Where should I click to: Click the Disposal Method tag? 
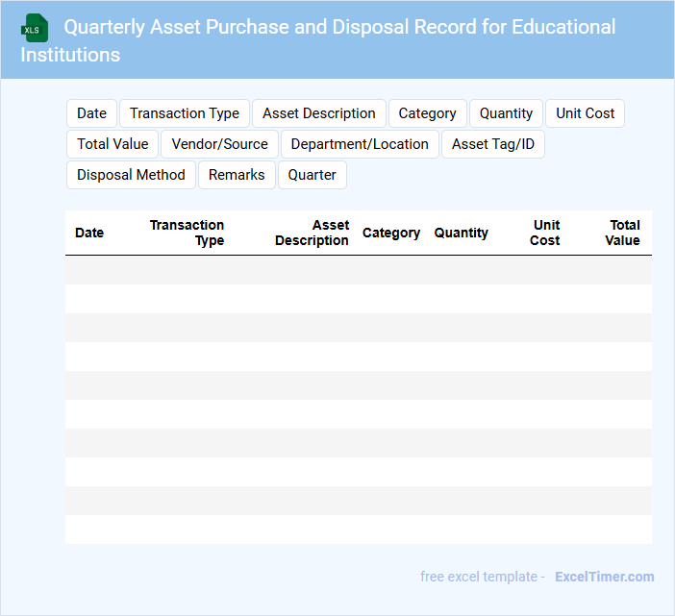pyautogui.click(x=131, y=175)
